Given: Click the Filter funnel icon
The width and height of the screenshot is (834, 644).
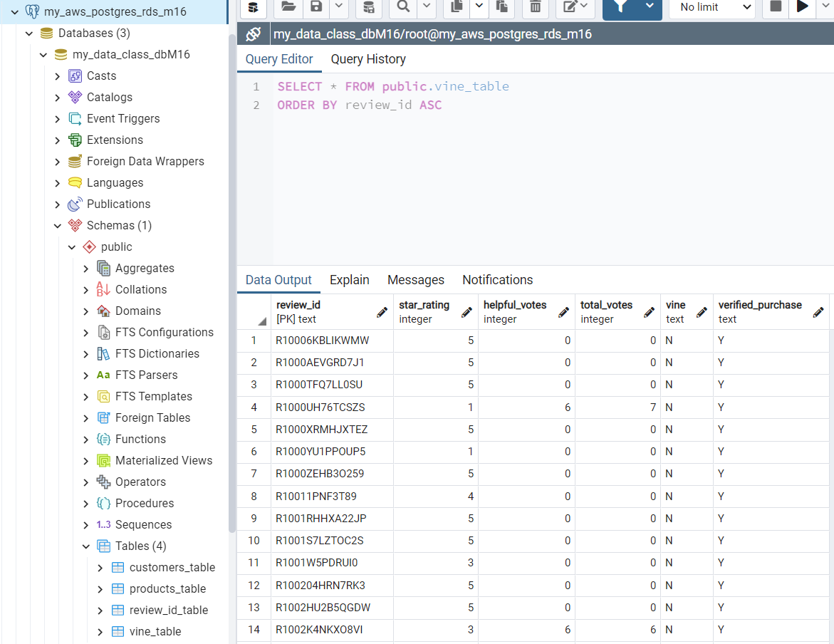Looking at the screenshot, I should [621, 7].
